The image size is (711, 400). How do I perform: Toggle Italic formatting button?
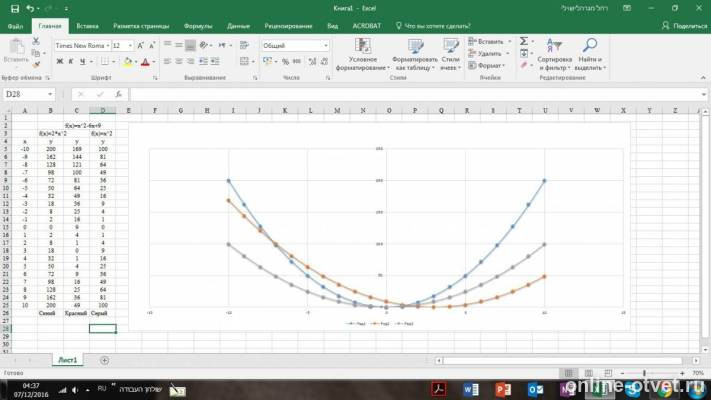(71, 62)
